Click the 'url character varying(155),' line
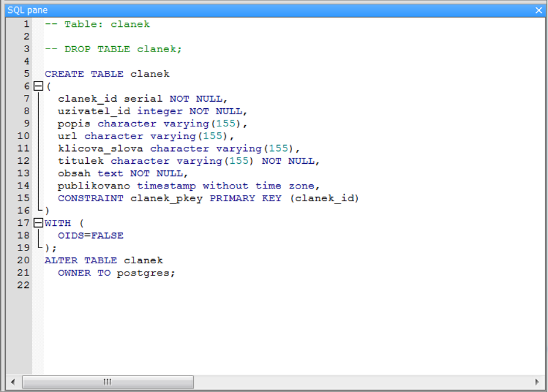 point(146,136)
